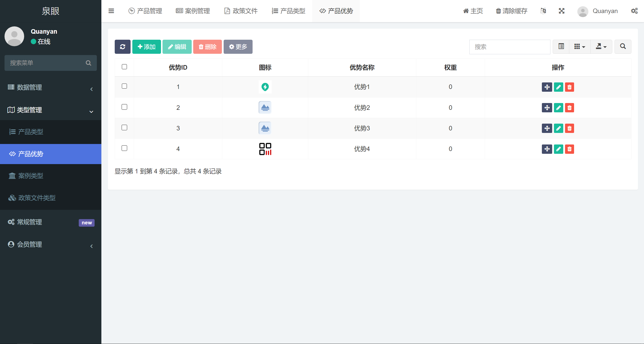Screen dimensions: 644x344
Task: Switch to the 政策文件 tab
Action: [241, 11]
